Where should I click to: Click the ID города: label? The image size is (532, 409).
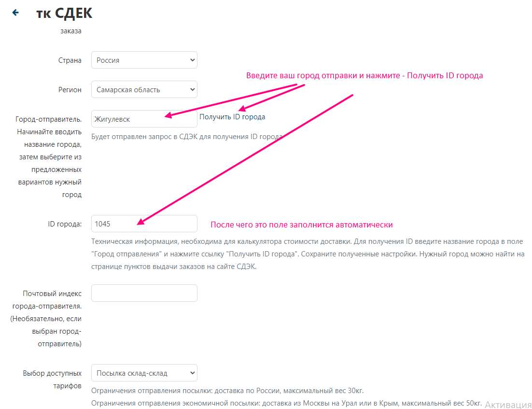tap(65, 224)
